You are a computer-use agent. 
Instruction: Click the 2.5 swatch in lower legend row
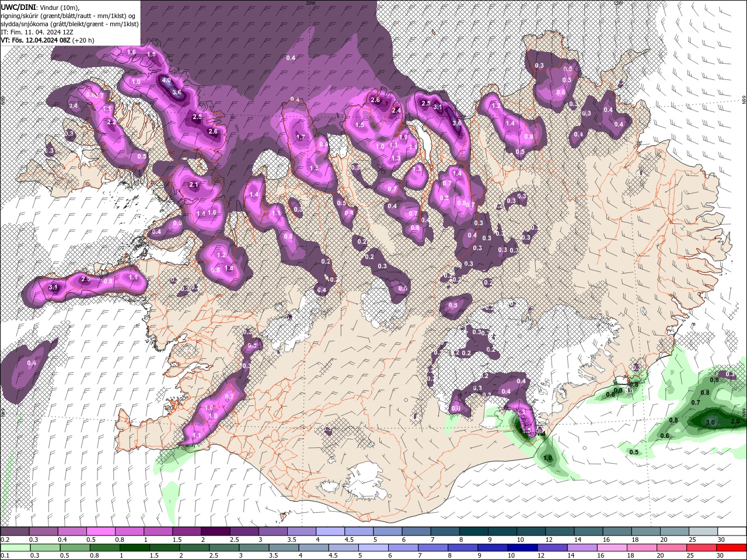224,548
